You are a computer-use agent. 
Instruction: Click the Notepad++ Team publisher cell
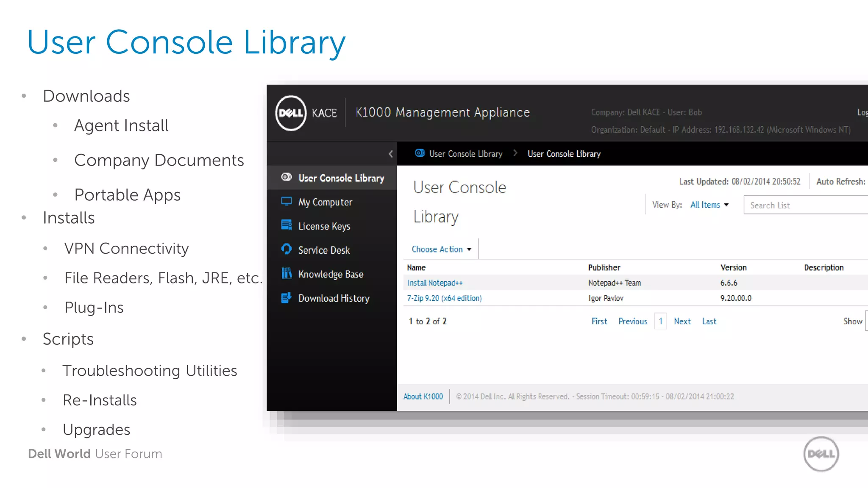coord(615,283)
